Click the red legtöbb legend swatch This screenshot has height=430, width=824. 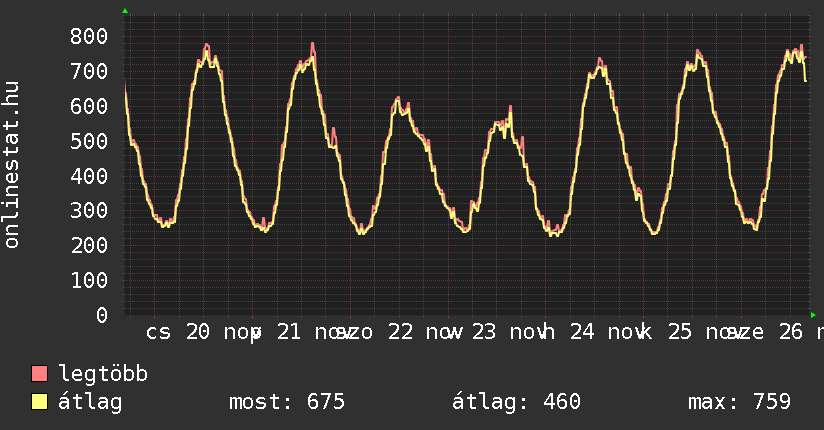click(40, 374)
